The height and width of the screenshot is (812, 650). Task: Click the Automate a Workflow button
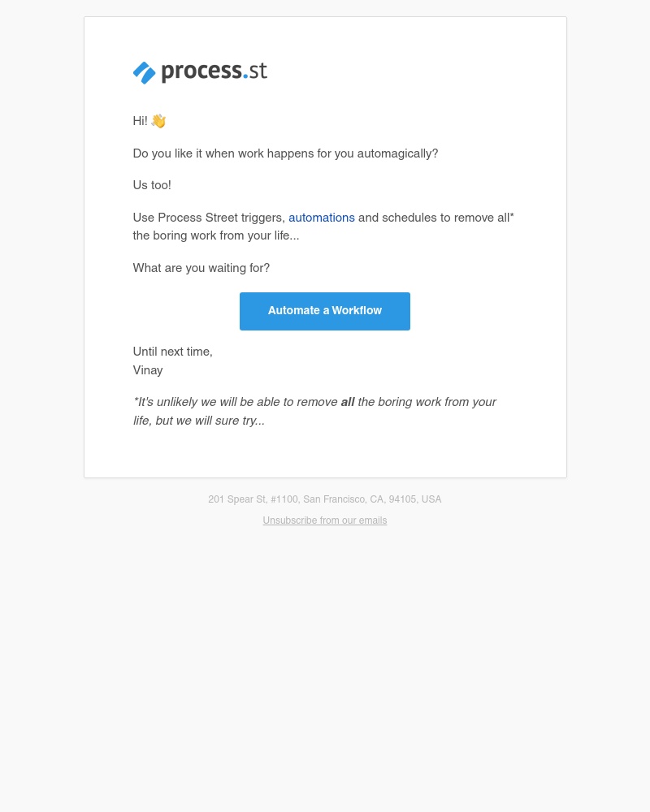(325, 311)
